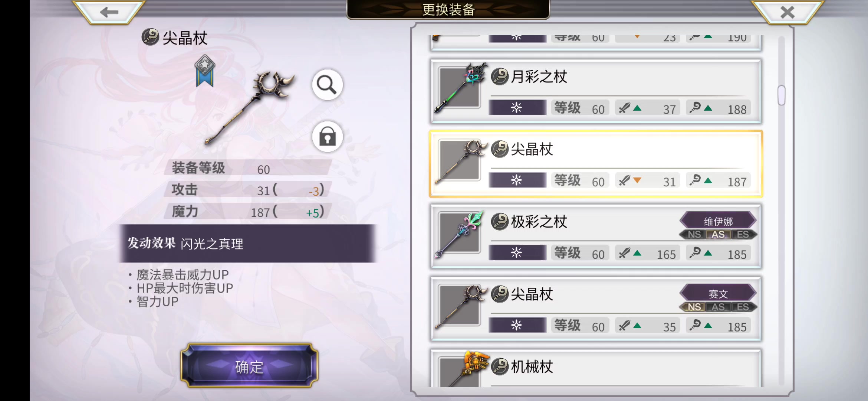
Task: Click large 尖晶杖 weapon preview image
Action: [x=249, y=107]
